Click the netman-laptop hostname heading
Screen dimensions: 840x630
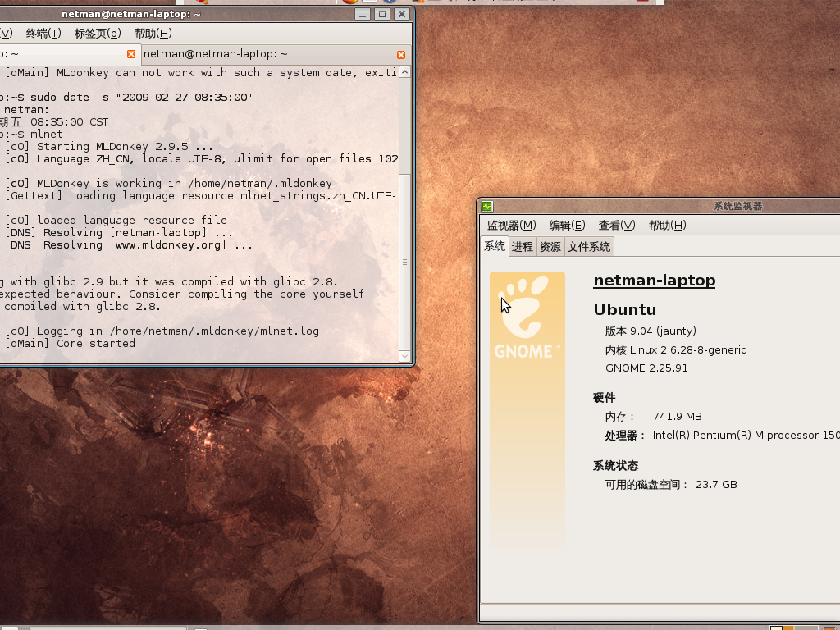pos(654,281)
